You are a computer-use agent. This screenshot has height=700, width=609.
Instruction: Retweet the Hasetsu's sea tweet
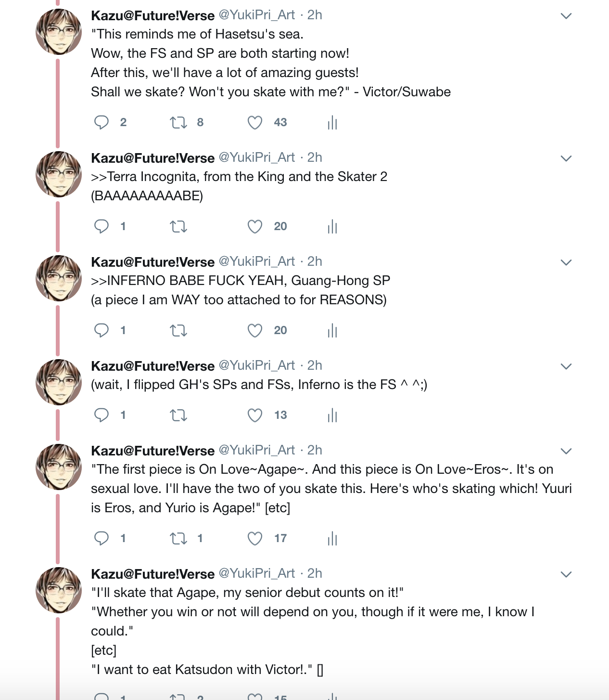178,122
